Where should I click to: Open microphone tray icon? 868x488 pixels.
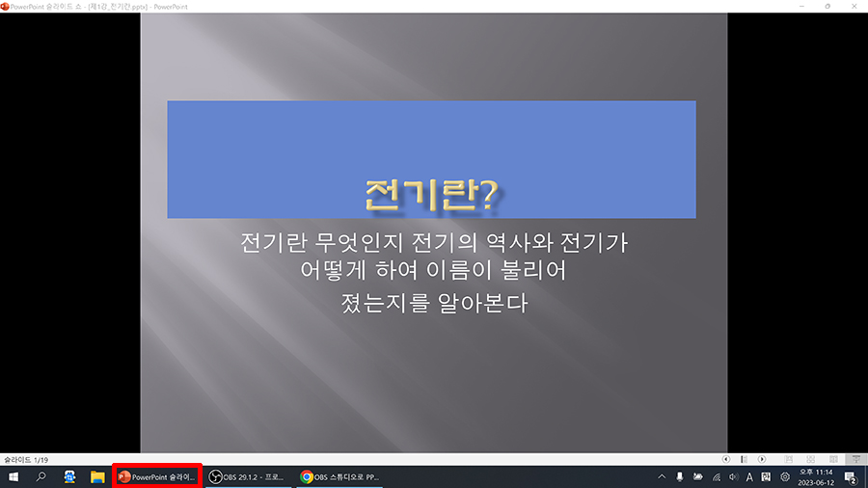(x=679, y=476)
